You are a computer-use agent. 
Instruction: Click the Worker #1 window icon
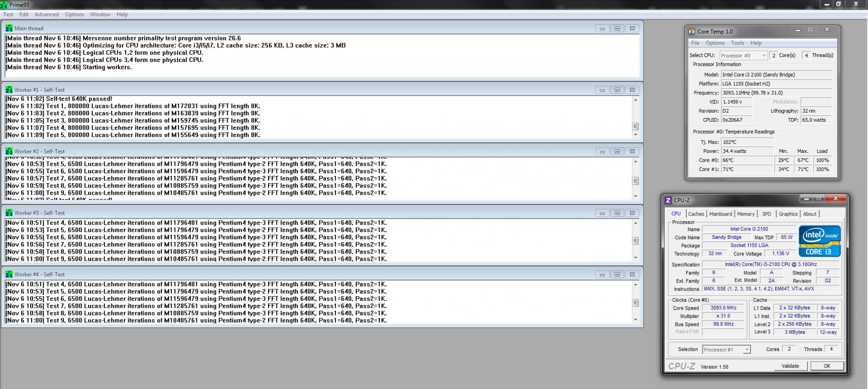9,90
